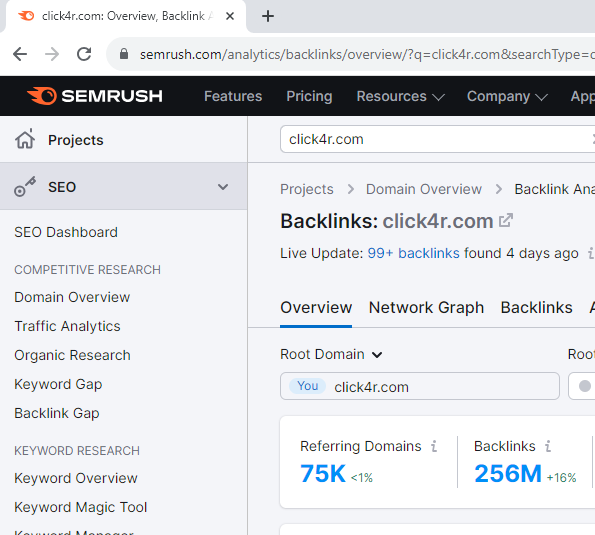Expand the Company menu in header
Viewport: 595px width, 535px height.
[507, 96]
